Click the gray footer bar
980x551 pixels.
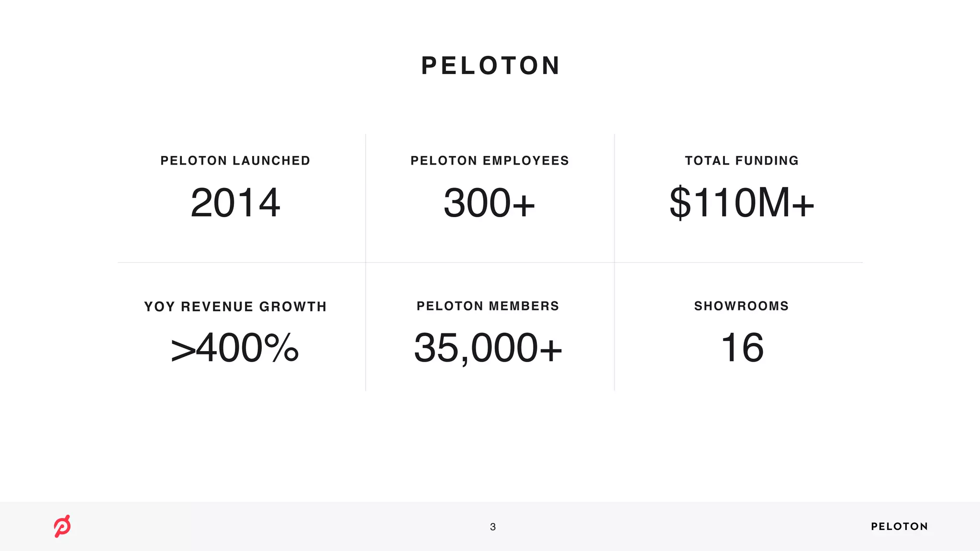coord(490,526)
